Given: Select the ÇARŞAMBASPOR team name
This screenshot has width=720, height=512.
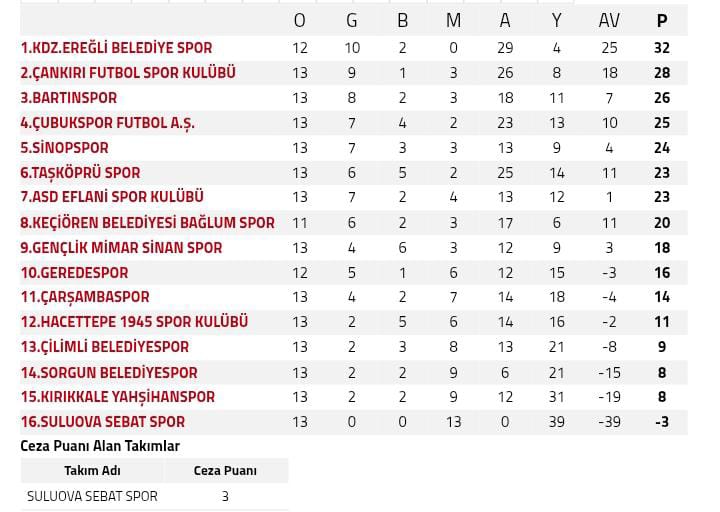Looking at the screenshot, I should click(85, 297).
